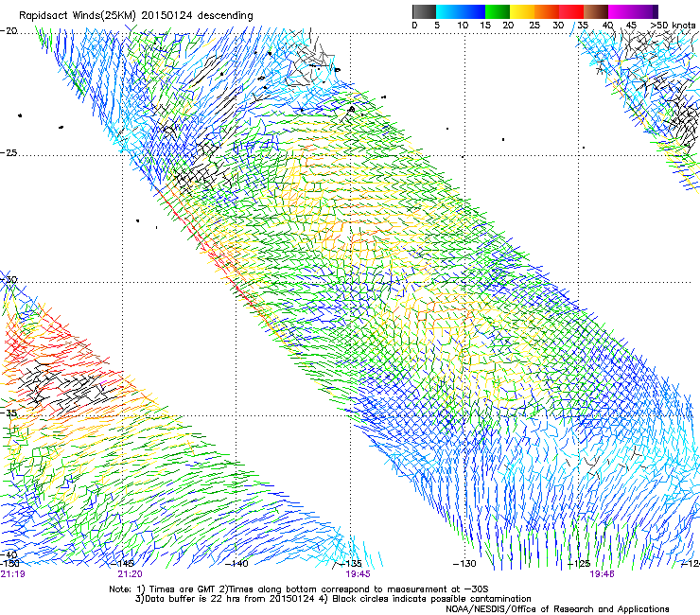Click the longitude label '-125'
Viewport: 700px width, 615px height.
[579, 564]
